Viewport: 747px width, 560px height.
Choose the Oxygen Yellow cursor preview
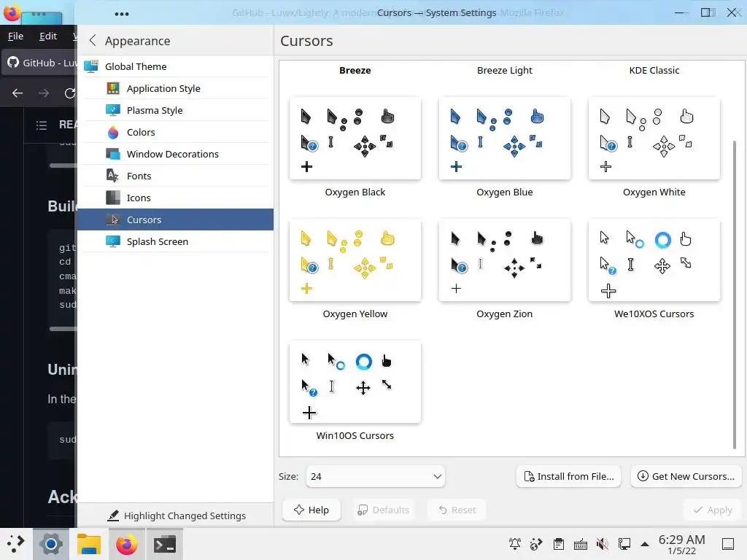[355, 260]
